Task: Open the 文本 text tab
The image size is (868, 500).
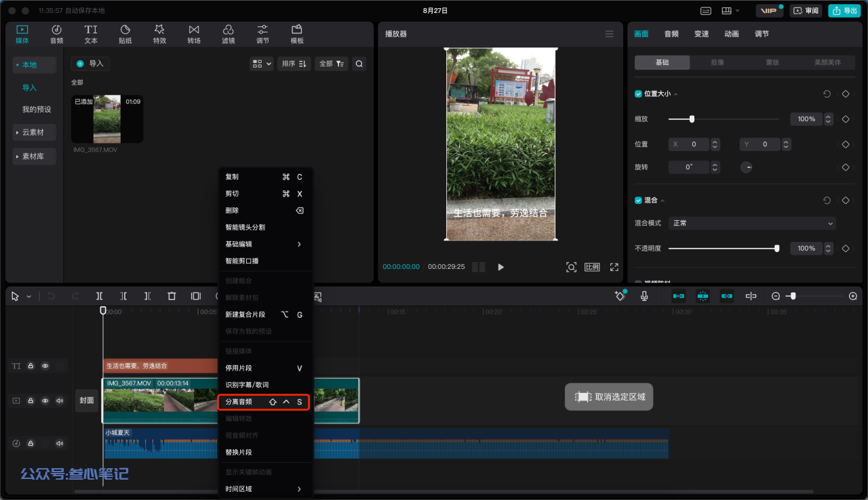Action: [91, 34]
